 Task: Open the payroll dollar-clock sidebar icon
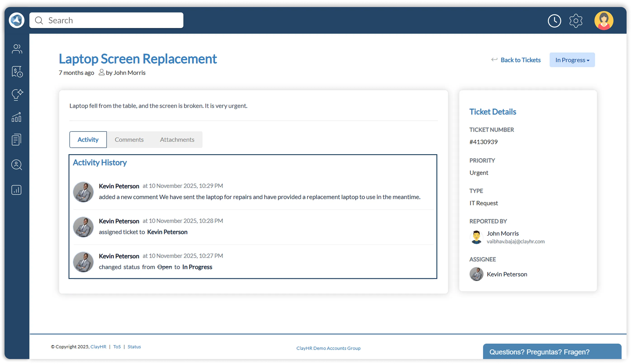[17, 72]
